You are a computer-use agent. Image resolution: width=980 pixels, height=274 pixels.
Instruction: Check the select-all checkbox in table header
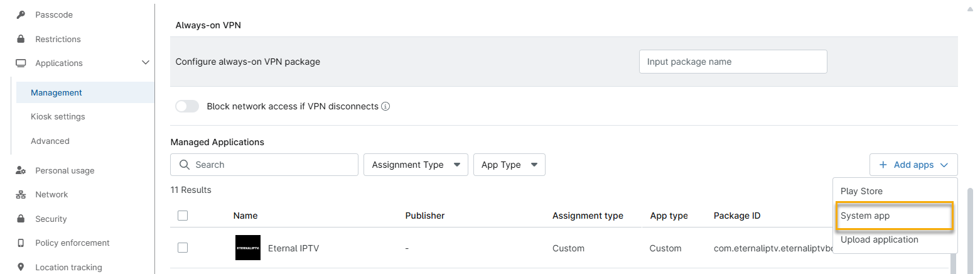click(183, 216)
